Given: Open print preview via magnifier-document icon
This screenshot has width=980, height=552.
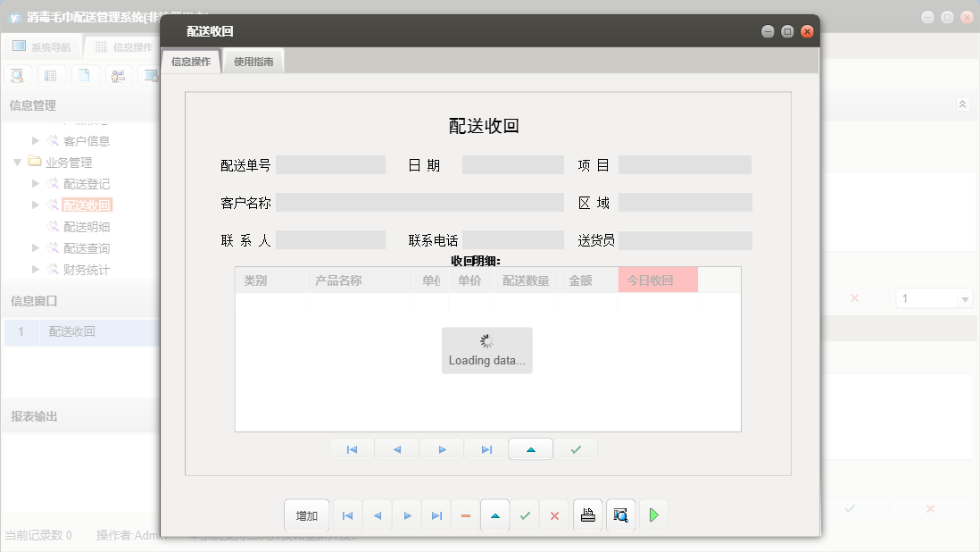Looking at the screenshot, I should pos(619,514).
